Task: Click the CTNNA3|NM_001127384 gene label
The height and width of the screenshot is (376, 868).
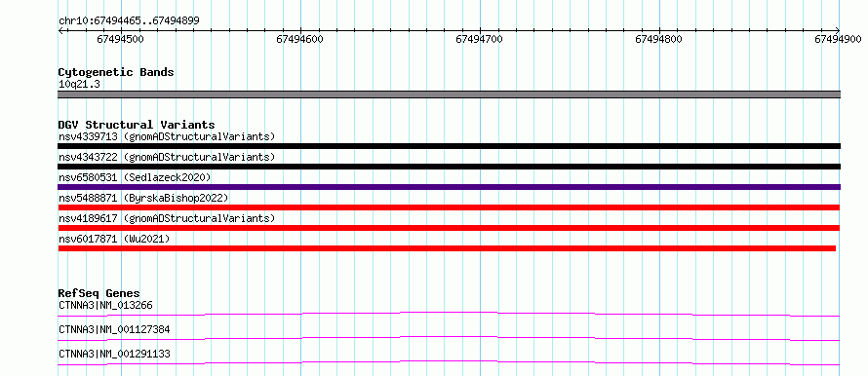Action: coord(114,329)
